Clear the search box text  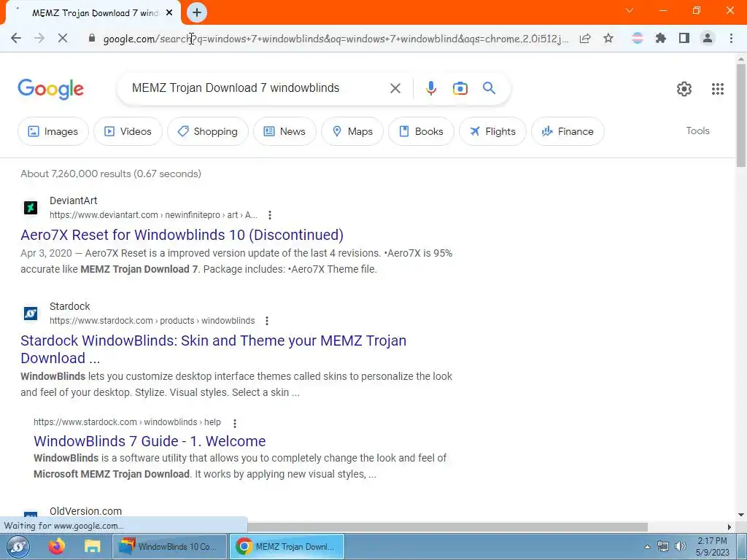tap(395, 88)
